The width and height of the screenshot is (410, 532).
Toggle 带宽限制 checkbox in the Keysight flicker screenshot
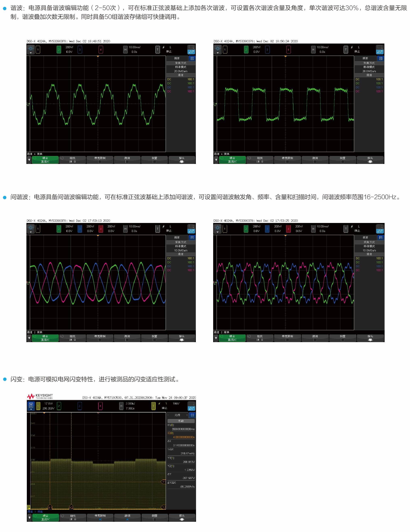coord(100,519)
